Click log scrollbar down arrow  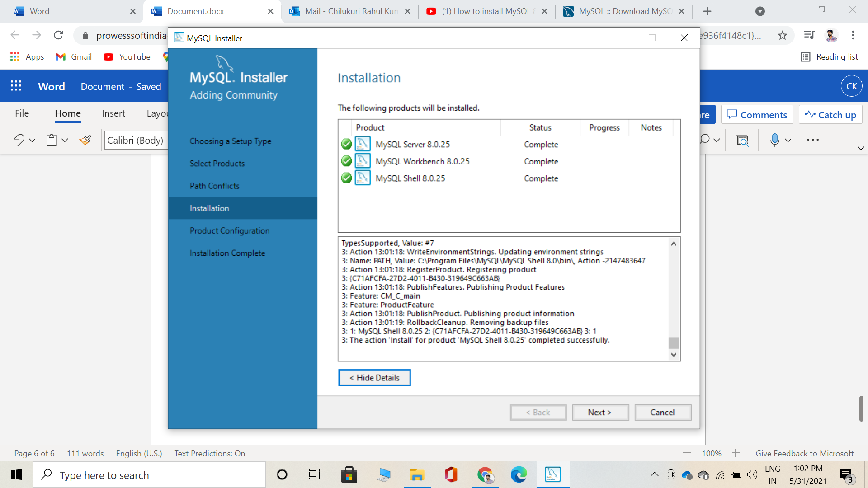[x=674, y=355]
